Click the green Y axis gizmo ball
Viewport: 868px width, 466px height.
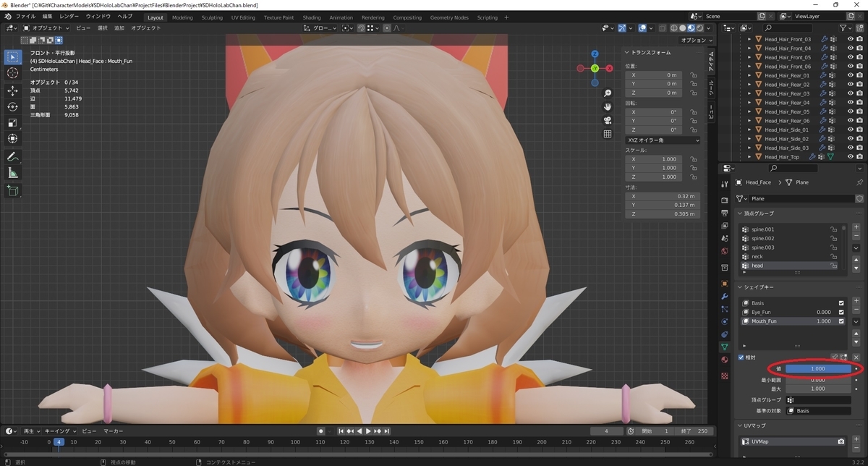tap(595, 68)
